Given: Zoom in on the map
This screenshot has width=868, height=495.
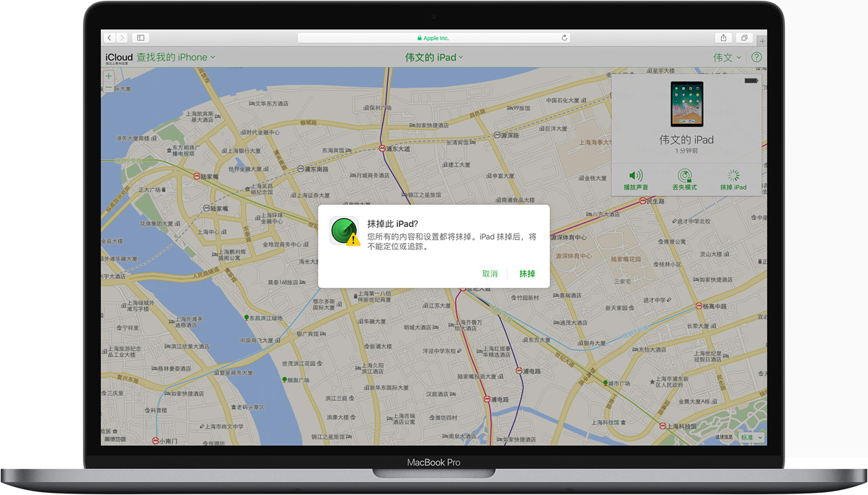Looking at the screenshot, I should click(109, 76).
